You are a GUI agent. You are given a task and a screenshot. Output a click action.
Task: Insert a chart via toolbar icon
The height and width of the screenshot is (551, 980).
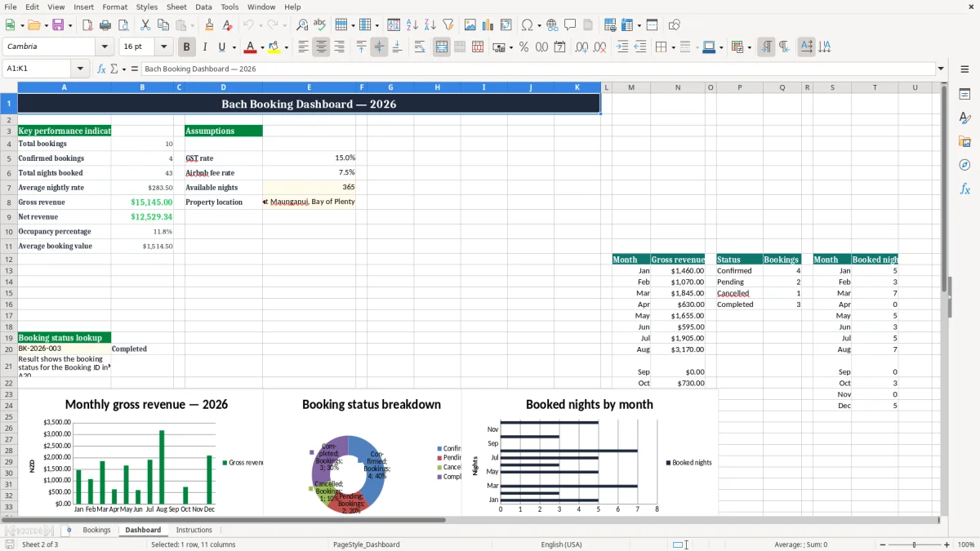coord(488,25)
